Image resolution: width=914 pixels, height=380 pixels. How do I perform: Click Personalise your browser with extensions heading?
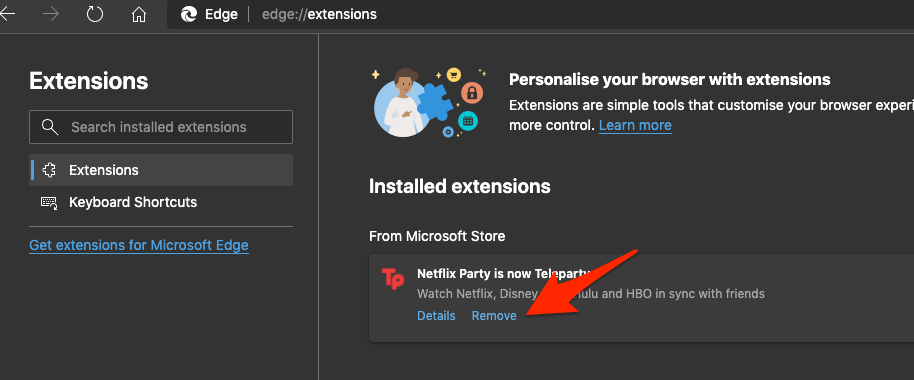pyautogui.click(x=670, y=79)
